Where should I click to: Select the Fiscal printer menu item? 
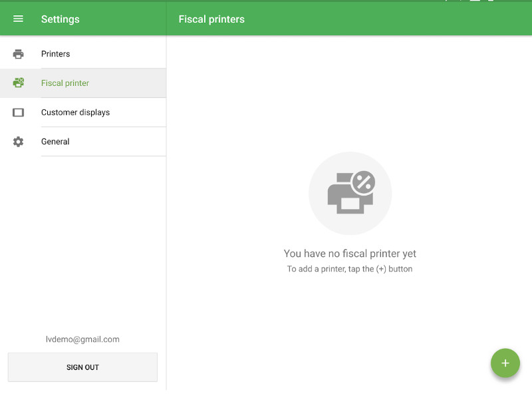point(83,83)
